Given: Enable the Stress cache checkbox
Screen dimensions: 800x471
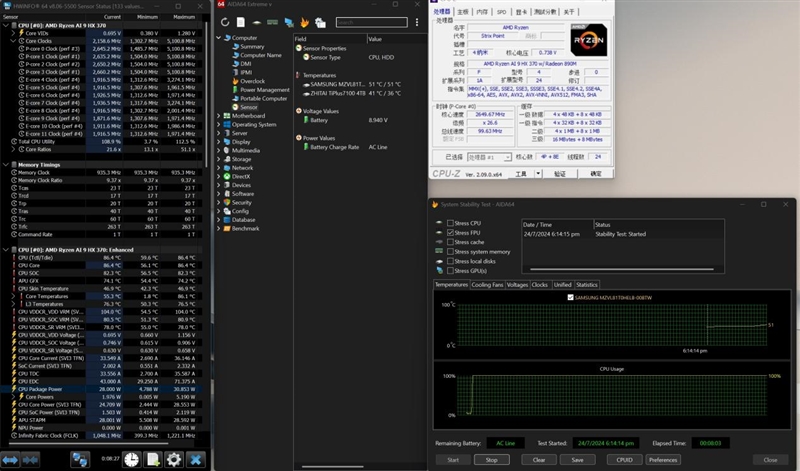Looking at the screenshot, I should click(x=450, y=242).
